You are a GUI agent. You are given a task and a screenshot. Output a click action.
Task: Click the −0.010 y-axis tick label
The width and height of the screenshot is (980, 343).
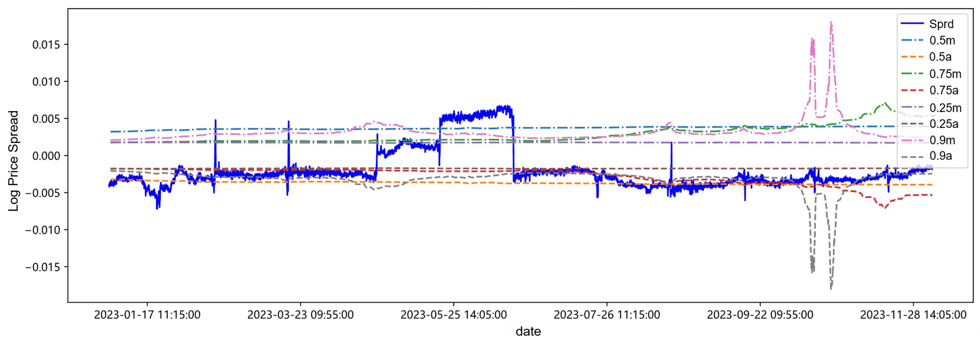(43, 230)
